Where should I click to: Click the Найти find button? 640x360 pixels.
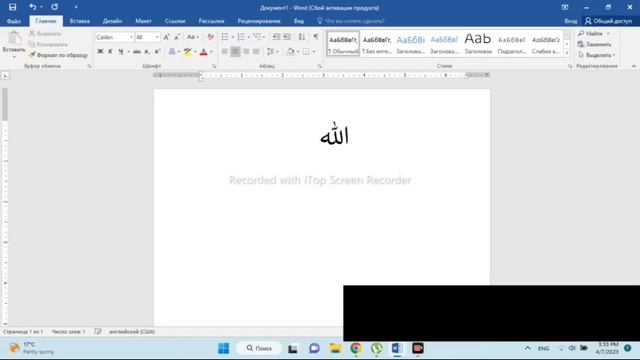[x=591, y=33]
